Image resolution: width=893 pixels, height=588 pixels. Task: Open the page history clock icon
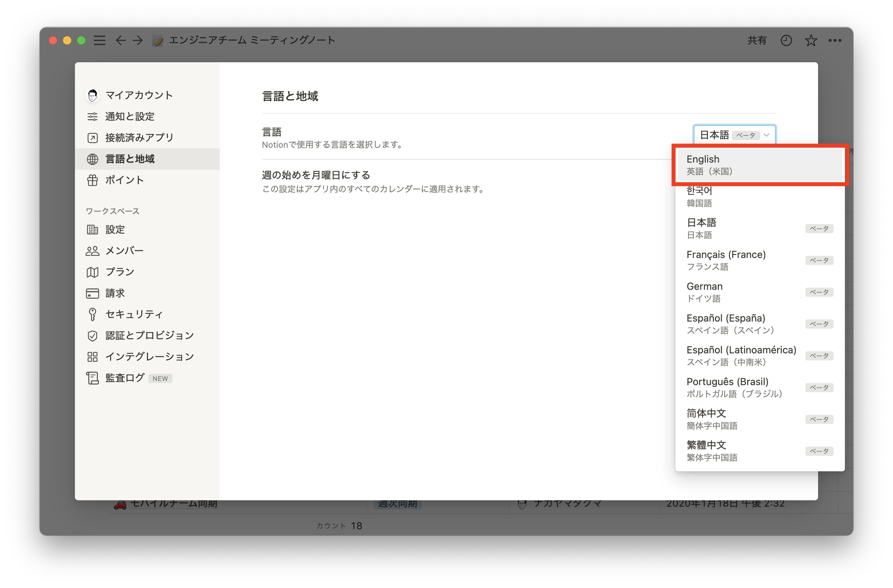tap(786, 40)
